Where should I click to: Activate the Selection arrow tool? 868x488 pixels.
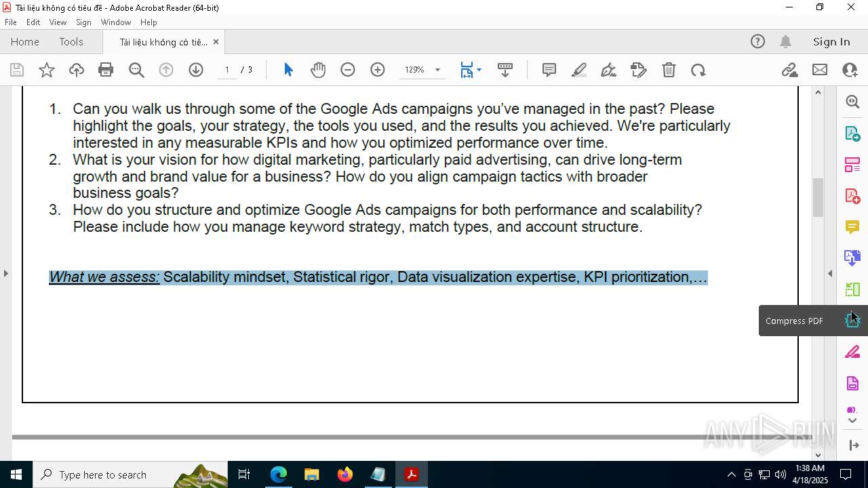pos(288,70)
